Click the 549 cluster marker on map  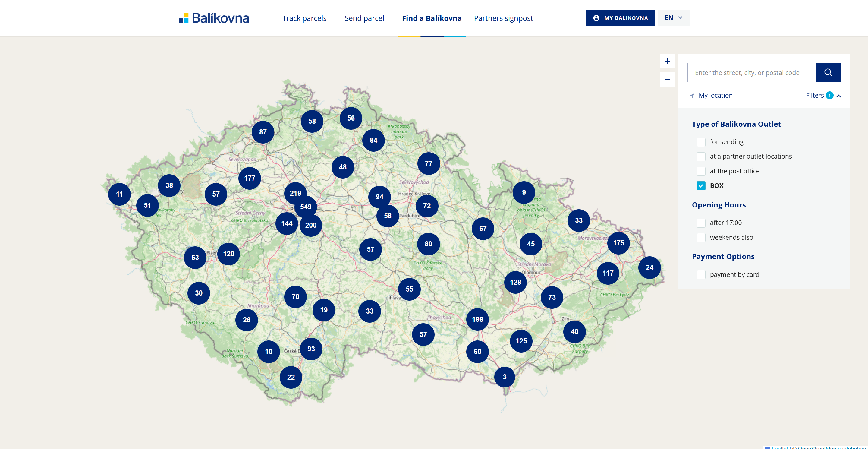306,207
